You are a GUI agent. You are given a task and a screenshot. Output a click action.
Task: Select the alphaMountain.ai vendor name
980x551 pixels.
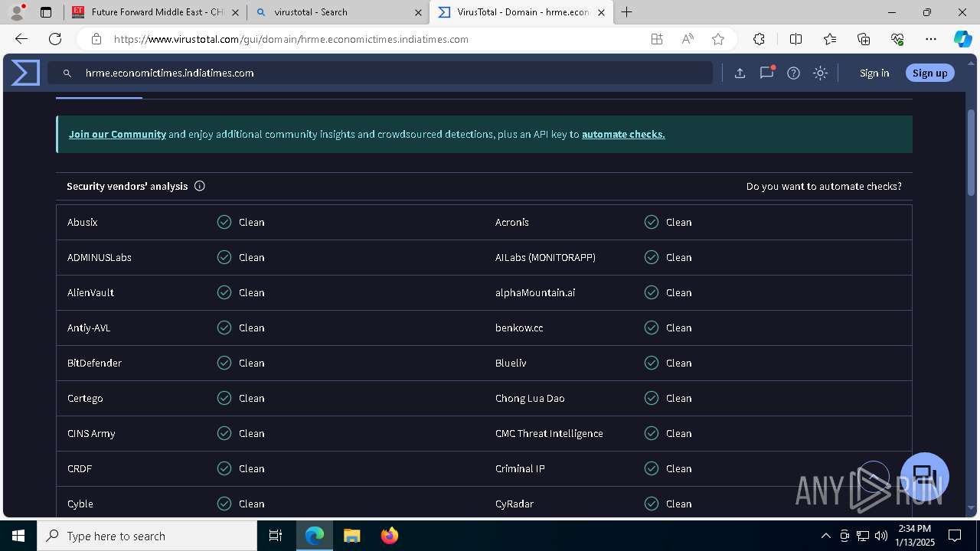click(x=535, y=292)
